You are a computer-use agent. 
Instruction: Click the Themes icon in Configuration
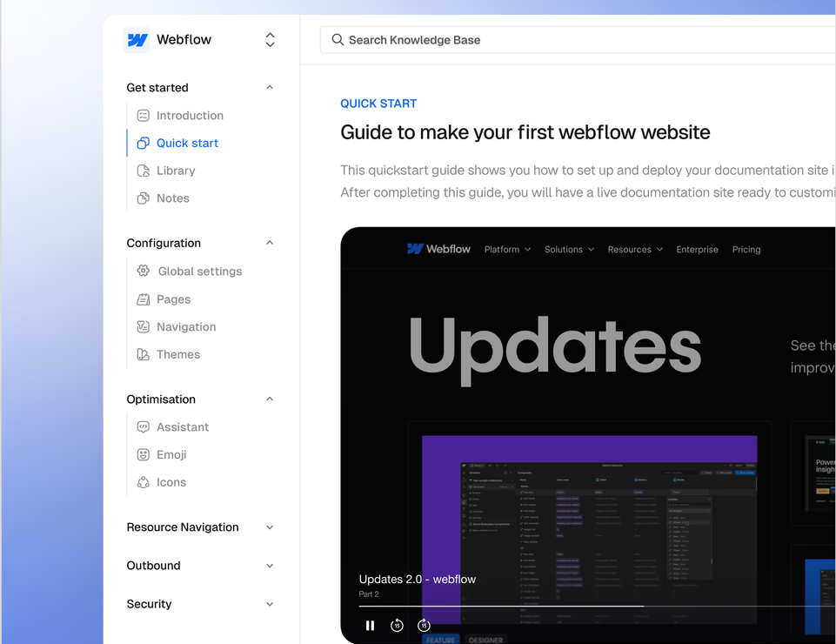(144, 355)
